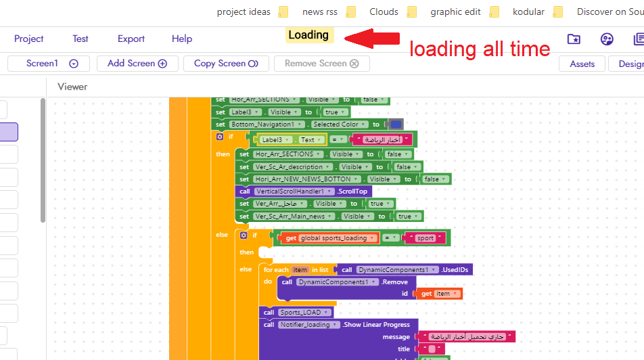Open the Text property dropdown of Label3
The image size is (644, 360).
(310, 139)
